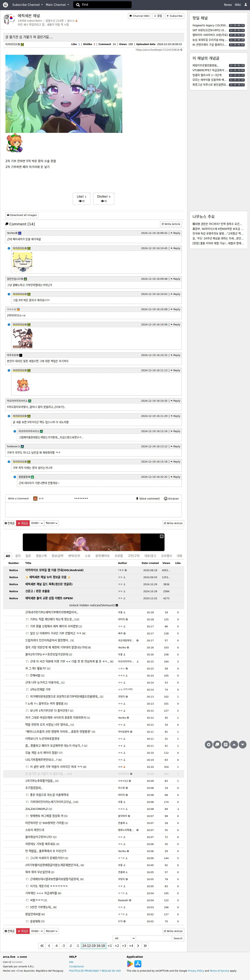Go to last page with double-right arrow
This screenshot has width=250, height=980.
click(x=145, y=946)
